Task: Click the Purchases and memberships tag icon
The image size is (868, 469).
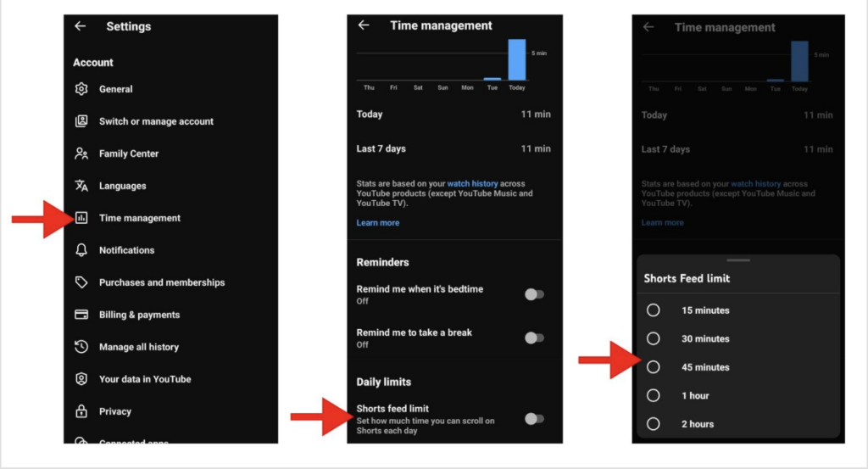Action: (x=81, y=282)
